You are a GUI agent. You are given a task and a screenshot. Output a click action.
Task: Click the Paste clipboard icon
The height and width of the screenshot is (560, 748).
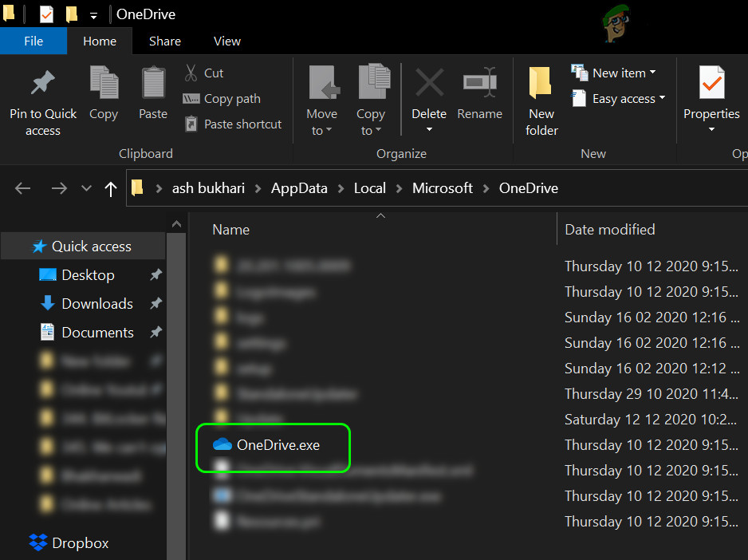[x=153, y=82]
